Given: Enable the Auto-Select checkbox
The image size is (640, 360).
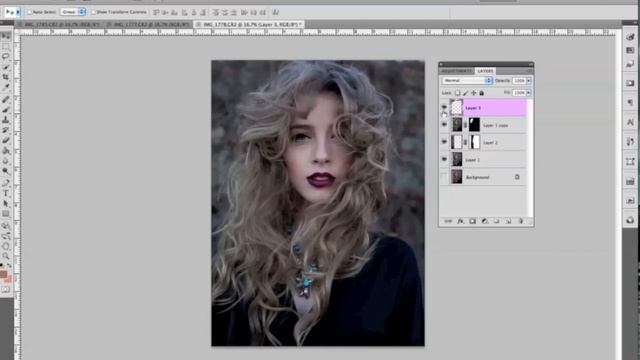Looking at the screenshot, I should pos(29,12).
